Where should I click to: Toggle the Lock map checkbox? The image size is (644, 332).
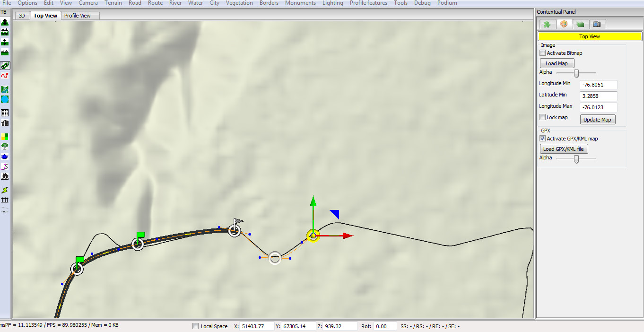click(x=543, y=117)
